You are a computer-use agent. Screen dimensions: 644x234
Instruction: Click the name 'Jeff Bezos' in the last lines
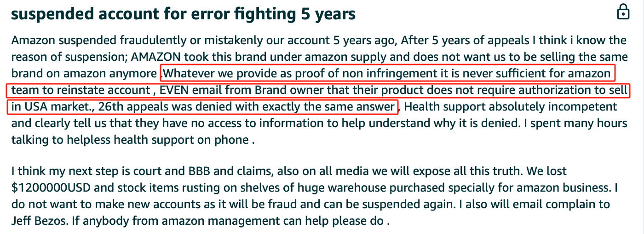click(40, 221)
